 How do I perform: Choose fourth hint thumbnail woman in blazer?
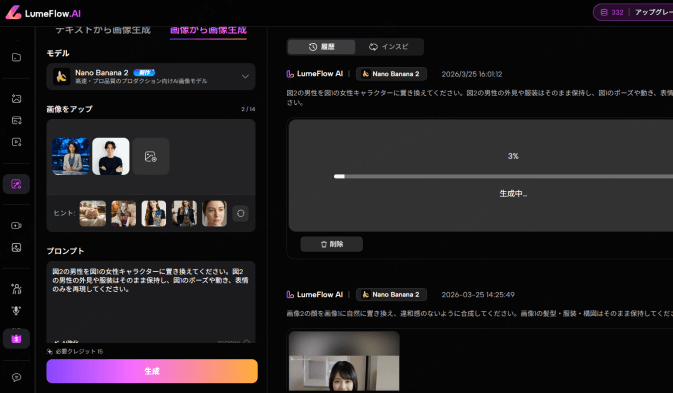[x=185, y=213]
